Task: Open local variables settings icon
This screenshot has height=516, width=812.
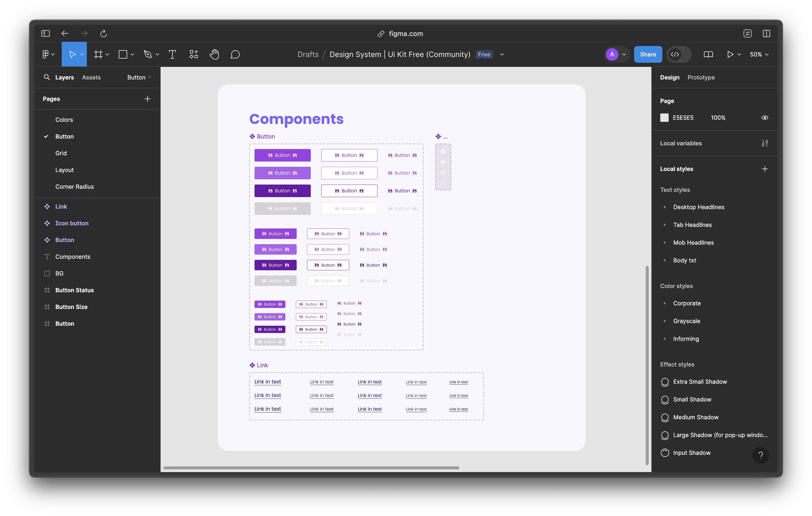Action: pyautogui.click(x=764, y=143)
